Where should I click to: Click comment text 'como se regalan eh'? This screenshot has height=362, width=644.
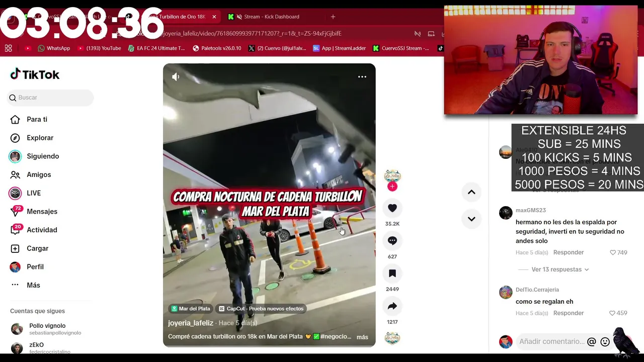coord(544,302)
